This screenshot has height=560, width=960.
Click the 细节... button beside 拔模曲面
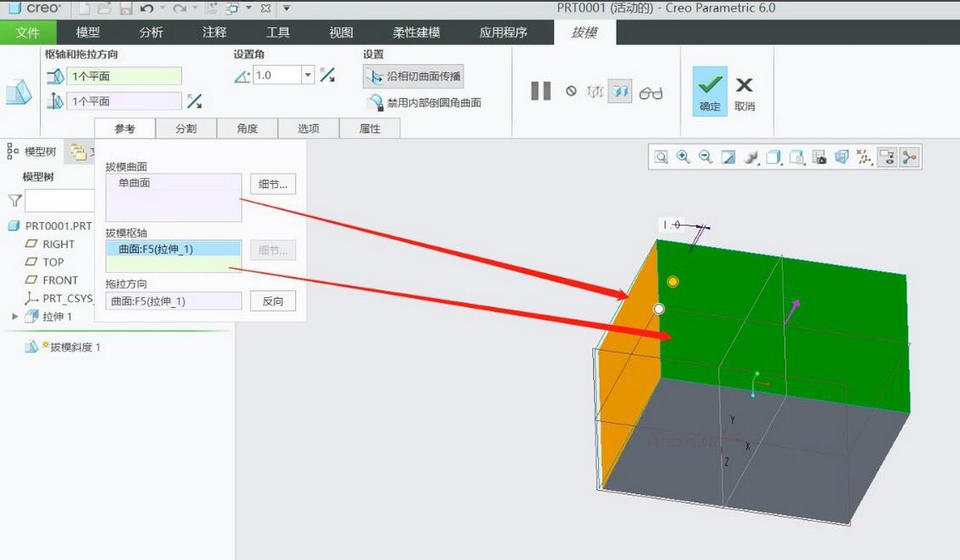[273, 184]
